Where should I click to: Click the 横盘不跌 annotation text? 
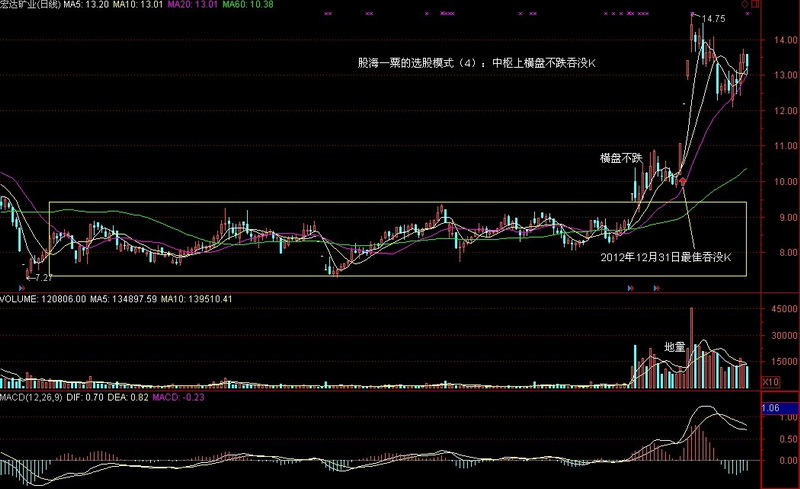(619, 157)
